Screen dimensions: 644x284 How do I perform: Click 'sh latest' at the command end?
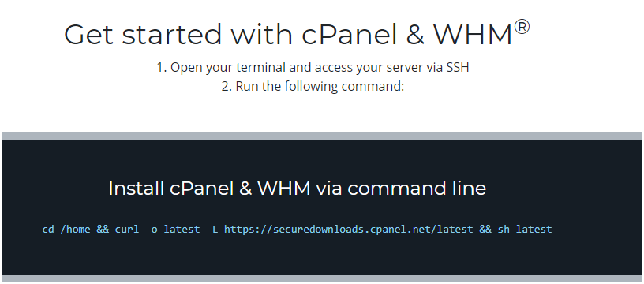point(525,229)
